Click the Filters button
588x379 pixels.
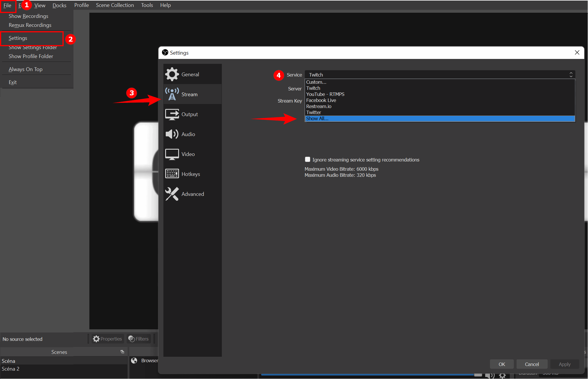[x=139, y=339]
